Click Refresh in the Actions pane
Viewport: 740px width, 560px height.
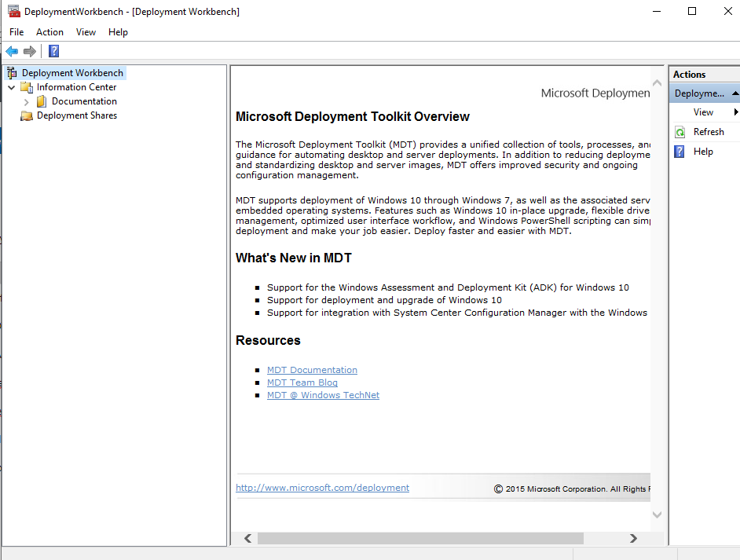pos(709,132)
